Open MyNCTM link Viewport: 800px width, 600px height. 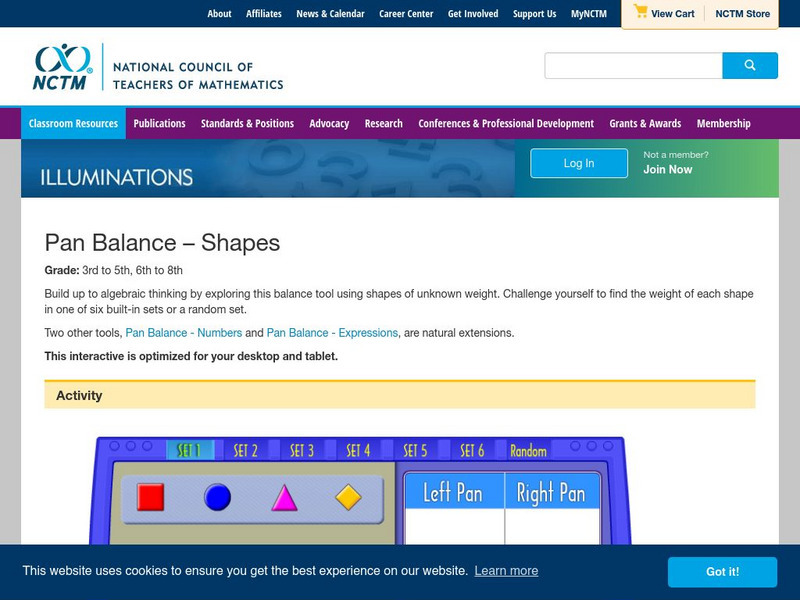[x=589, y=14]
